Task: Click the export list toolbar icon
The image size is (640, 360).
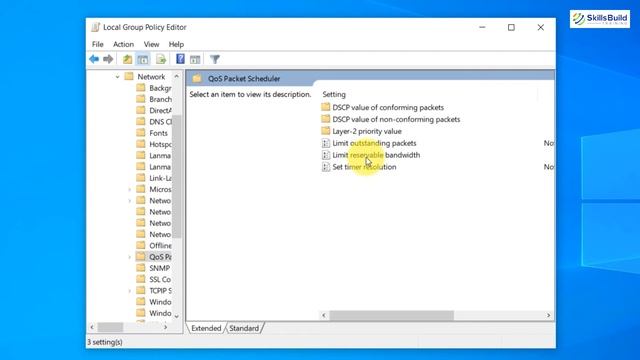Action: [x=161, y=59]
